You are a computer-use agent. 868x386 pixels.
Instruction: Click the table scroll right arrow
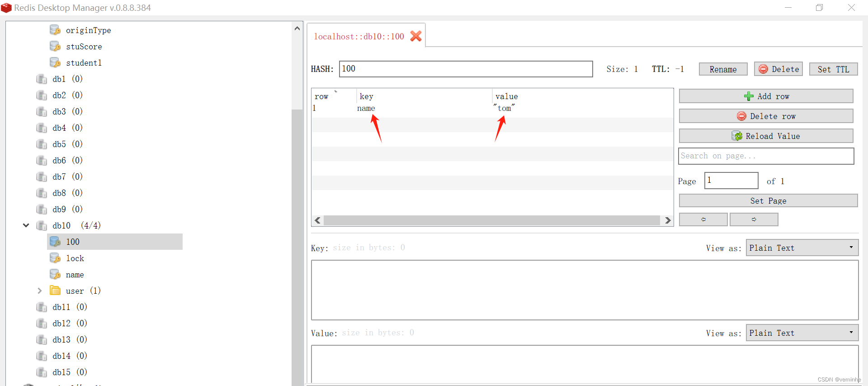pos(668,220)
